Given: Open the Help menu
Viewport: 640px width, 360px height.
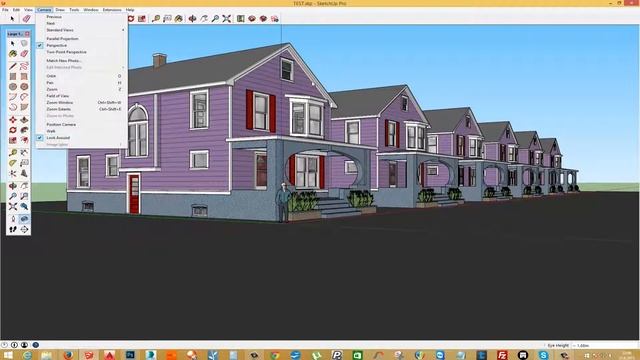Looking at the screenshot, I should (x=130, y=10).
